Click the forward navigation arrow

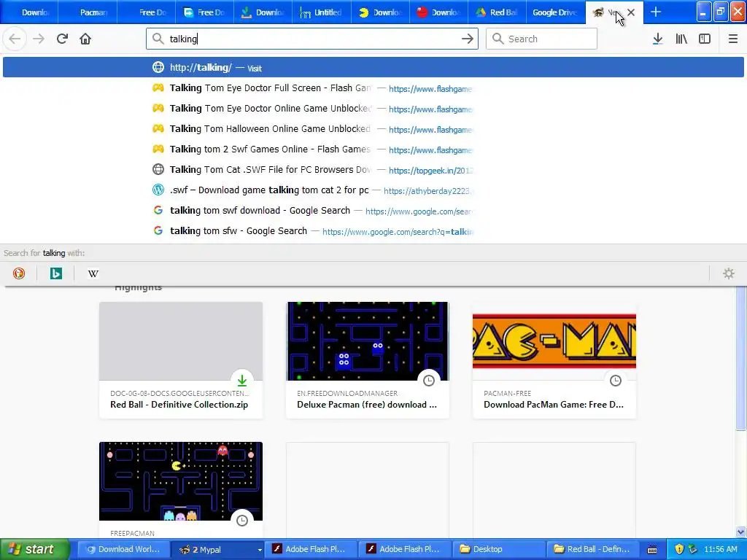point(39,39)
